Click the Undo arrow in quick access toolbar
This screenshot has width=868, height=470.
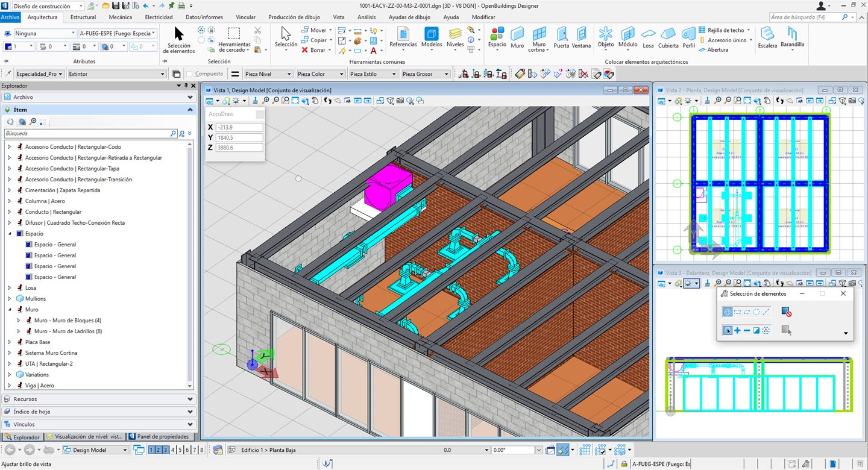[147, 6]
